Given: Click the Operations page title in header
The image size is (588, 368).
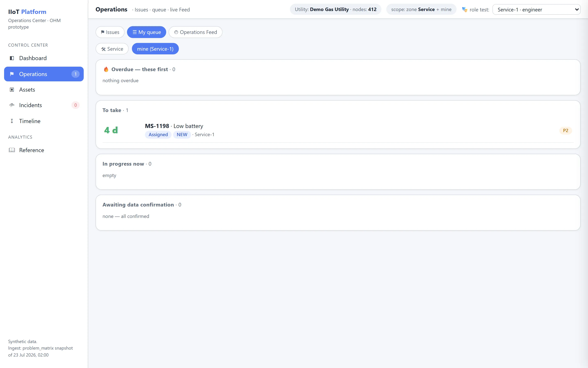Looking at the screenshot, I should pos(111,9).
